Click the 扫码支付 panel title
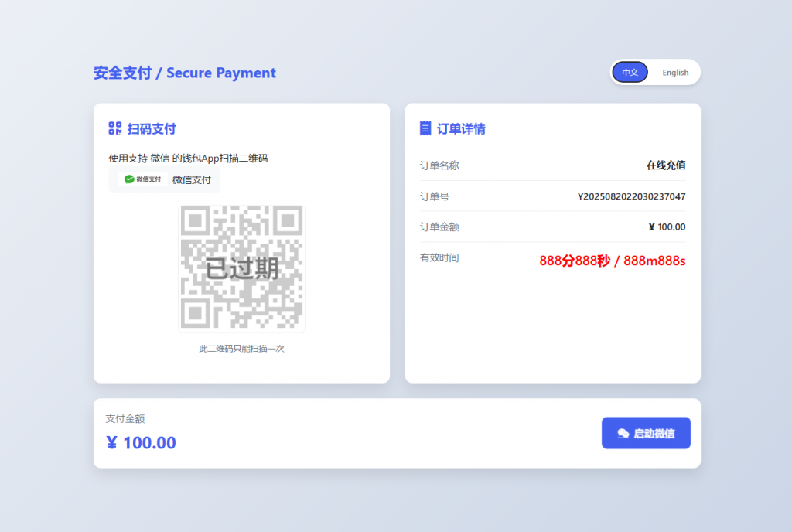The height and width of the screenshot is (532, 792). point(152,128)
